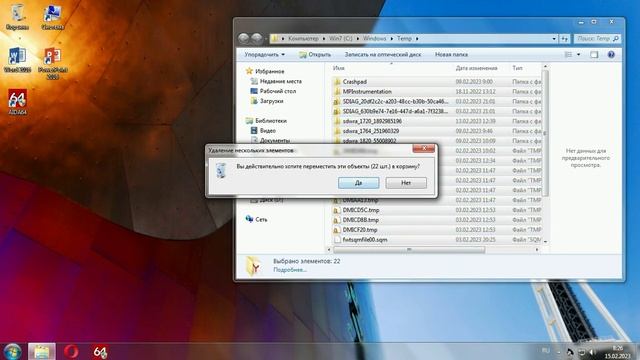
Task: Select Win7 (C:) in the breadcrumb
Action: click(340, 38)
